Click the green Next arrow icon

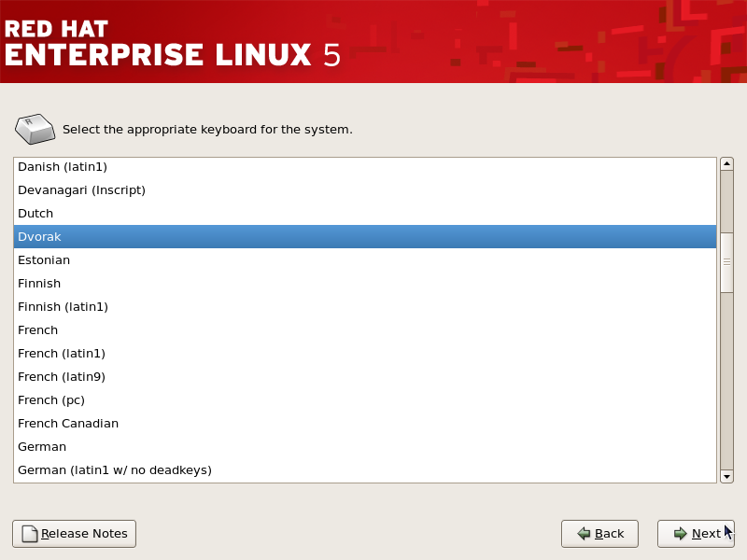[x=681, y=533]
